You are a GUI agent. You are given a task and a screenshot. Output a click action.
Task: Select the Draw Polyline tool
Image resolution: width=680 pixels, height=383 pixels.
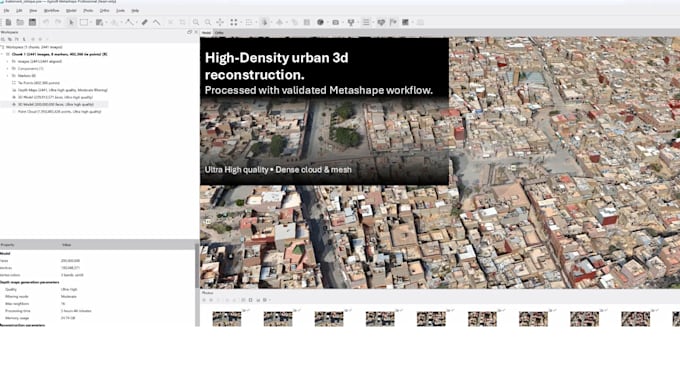[x=129, y=22]
